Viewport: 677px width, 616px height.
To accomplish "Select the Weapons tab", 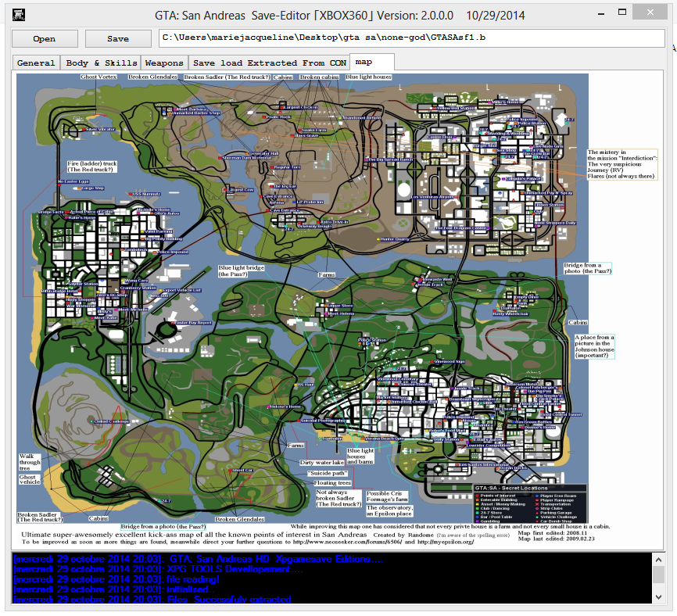I will tap(164, 63).
